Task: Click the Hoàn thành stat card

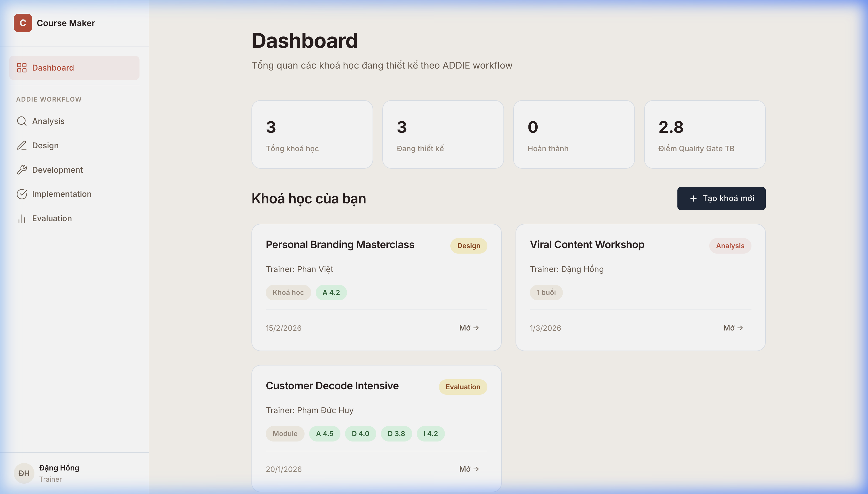Action: 574,134
